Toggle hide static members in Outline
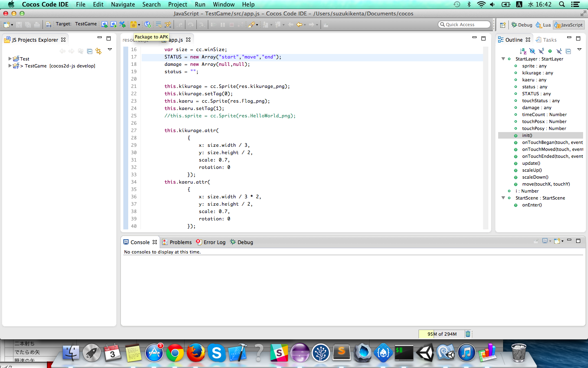The image size is (588, 368). [541, 51]
